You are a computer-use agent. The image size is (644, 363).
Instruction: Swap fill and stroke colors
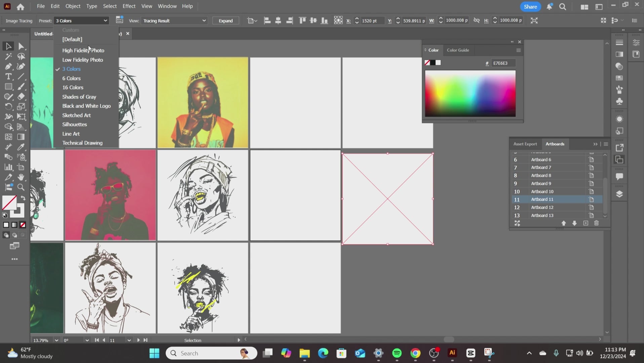tap(23, 198)
